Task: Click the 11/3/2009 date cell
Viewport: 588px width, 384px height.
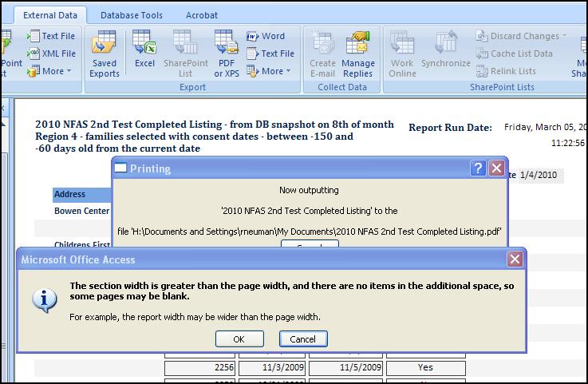Action: click(272, 367)
